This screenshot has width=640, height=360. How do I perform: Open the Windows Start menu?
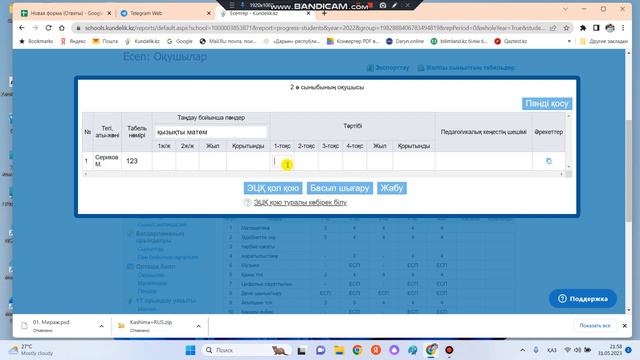click(190, 350)
